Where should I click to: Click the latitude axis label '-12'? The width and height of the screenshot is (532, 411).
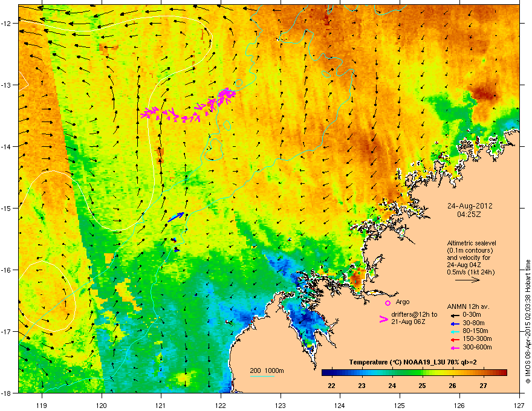click(x=6, y=24)
